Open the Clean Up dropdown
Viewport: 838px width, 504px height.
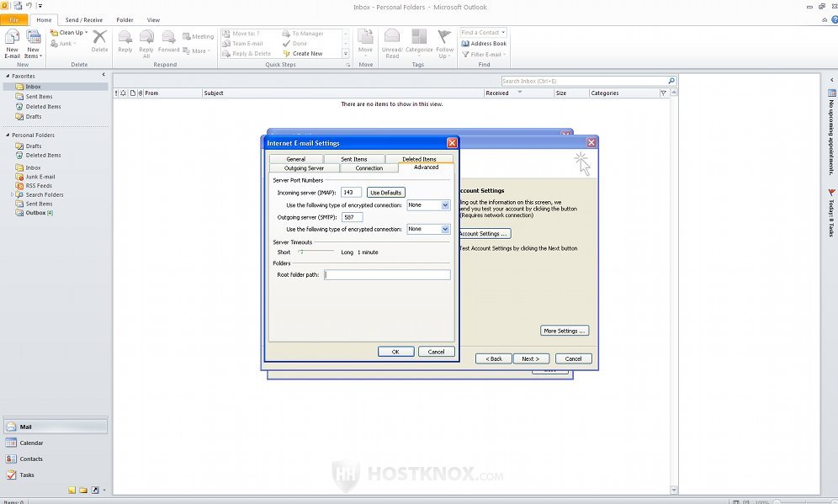coord(69,33)
